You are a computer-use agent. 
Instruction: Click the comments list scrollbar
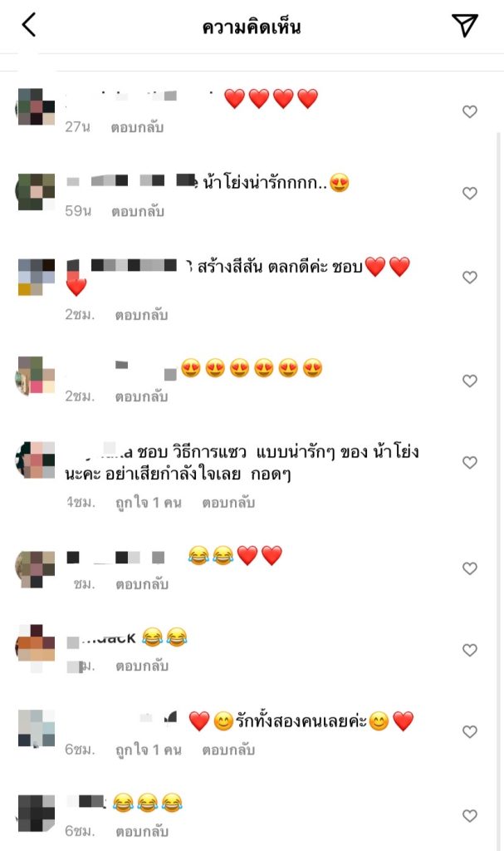pos(499,489)
